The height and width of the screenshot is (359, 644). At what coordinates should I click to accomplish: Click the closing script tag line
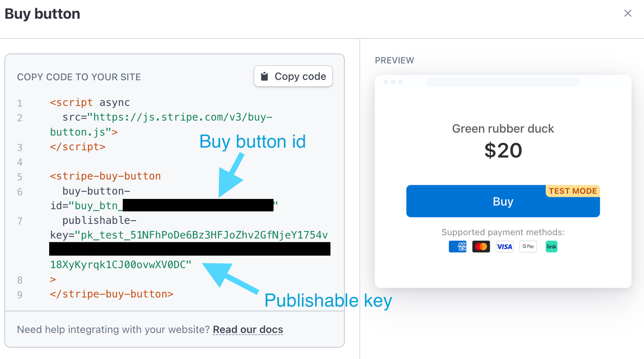coord(78,147)
